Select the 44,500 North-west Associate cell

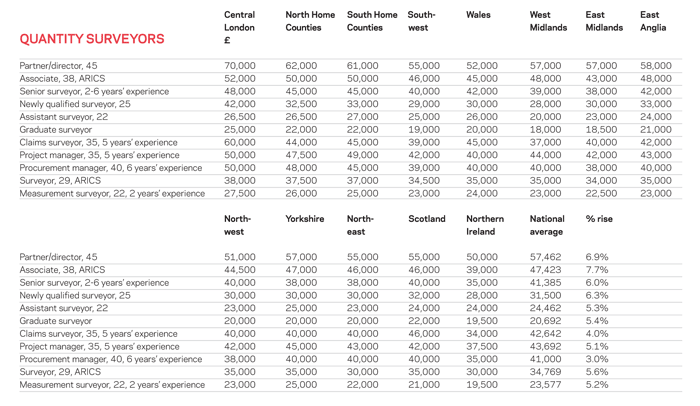(240, 270)
